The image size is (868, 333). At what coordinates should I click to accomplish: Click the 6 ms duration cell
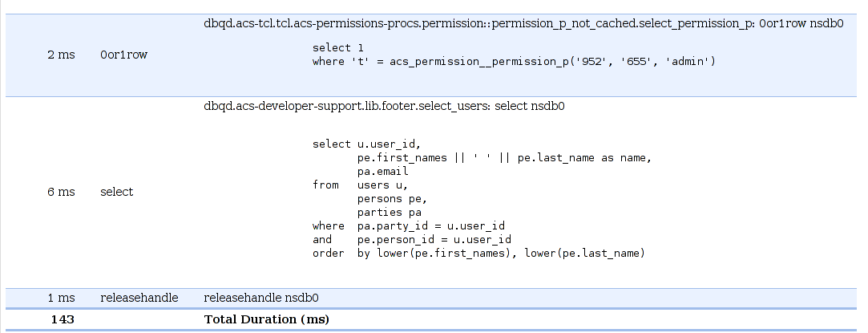[61, 192]
